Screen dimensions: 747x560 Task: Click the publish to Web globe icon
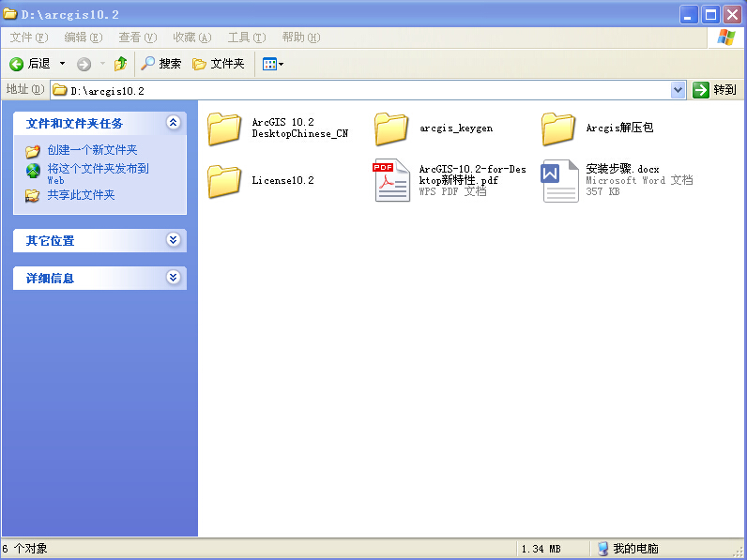coord(33,171)
